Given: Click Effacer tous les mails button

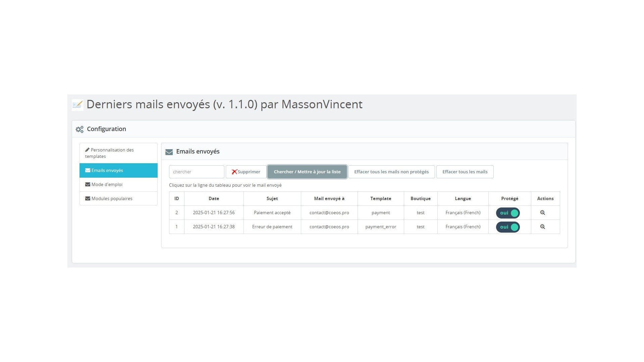Looking at the screenshot, I should 465,172.
